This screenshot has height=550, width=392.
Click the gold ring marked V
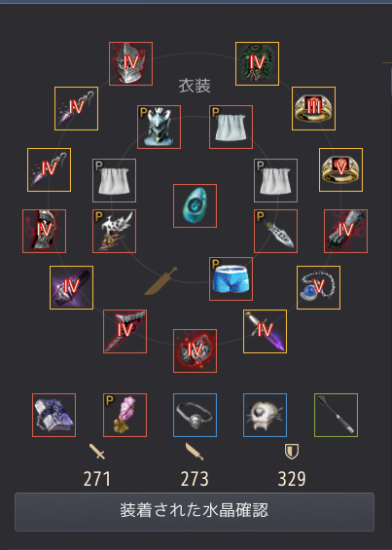coord(340,169)
